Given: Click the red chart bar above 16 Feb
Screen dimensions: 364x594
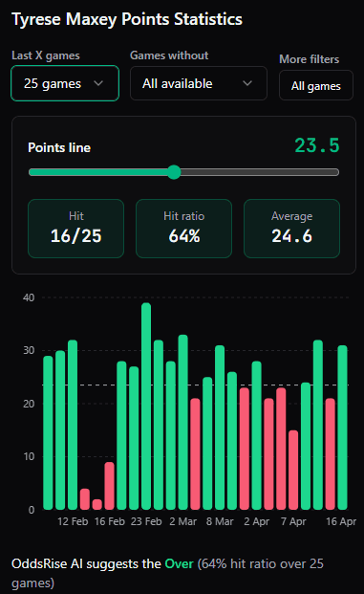Looking at the screenshot, I should [109, 486].
